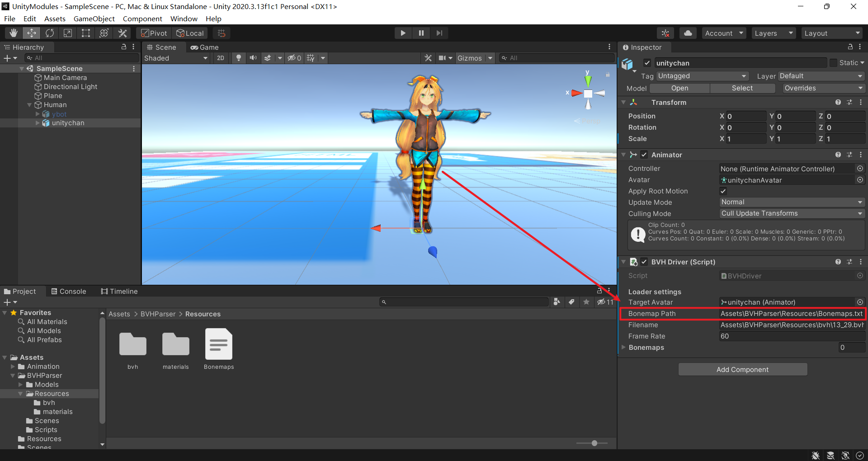Toggle Local handle rotation

(x=190, y=33)
